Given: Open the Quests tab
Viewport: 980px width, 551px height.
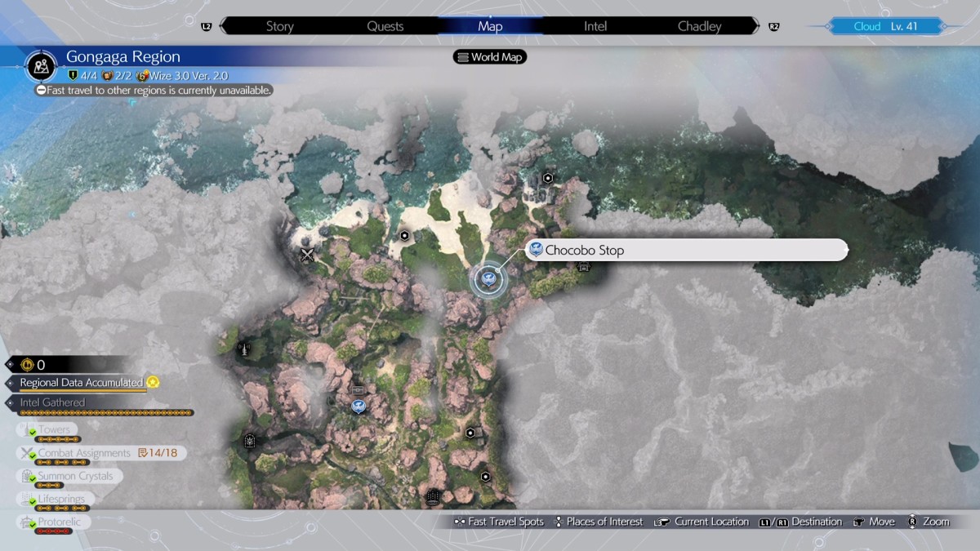Looking at the screenshot, I should tap(385, 26).
